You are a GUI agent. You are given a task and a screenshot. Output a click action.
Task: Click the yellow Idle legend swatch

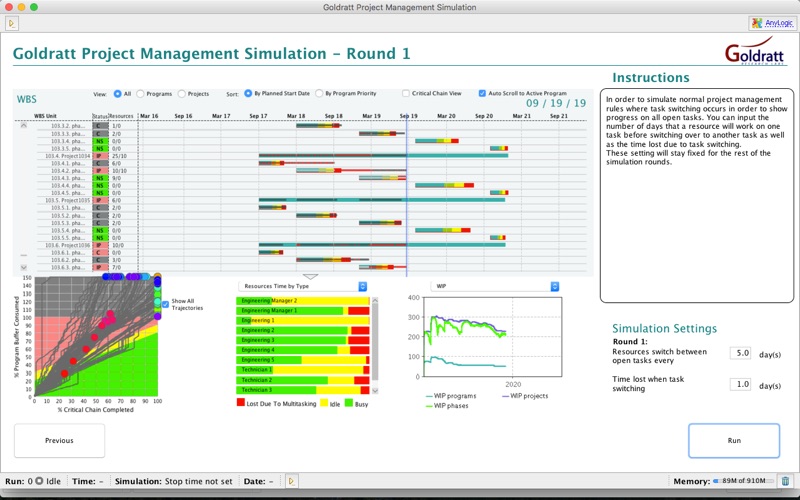tap(324, 403)
